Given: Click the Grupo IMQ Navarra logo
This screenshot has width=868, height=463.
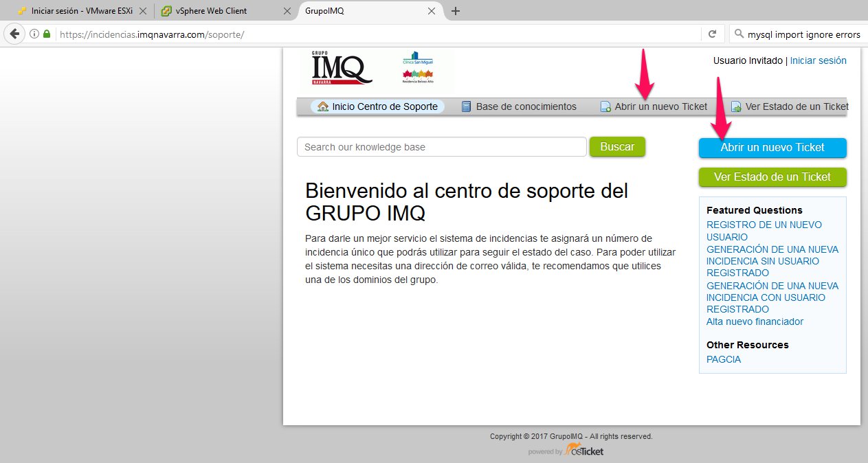Looking at the screenshot, I should 342,69.
